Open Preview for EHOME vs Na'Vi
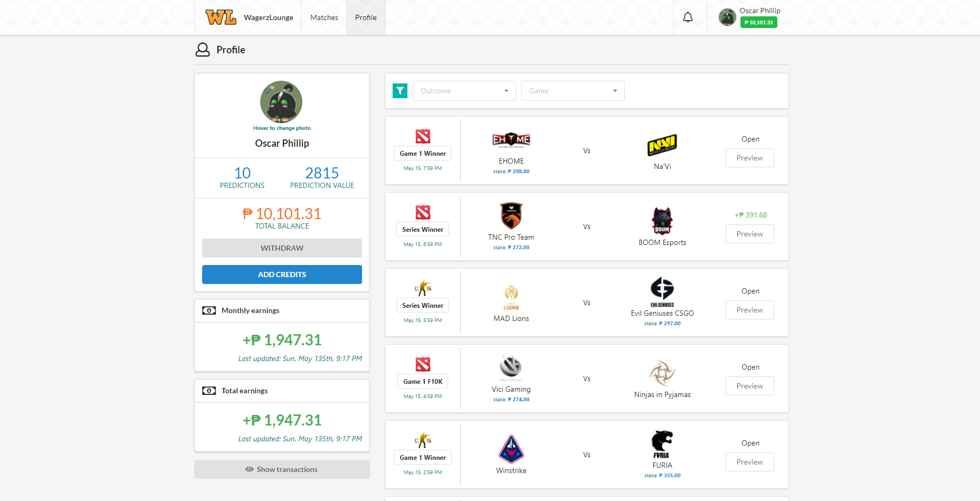This screenshot has height=501, width=980. coord(749,157)
